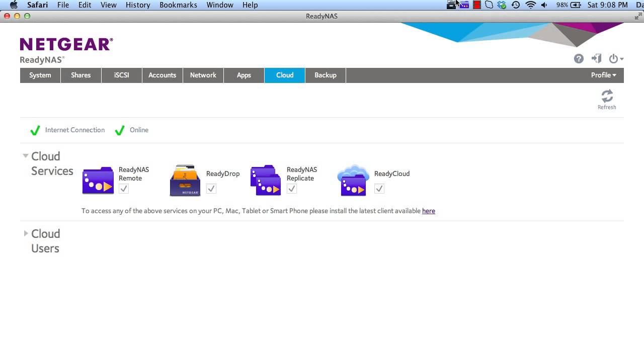Switch to the System tab
Image resolution: width=644 pixels, height=362 pixels.
40,75
